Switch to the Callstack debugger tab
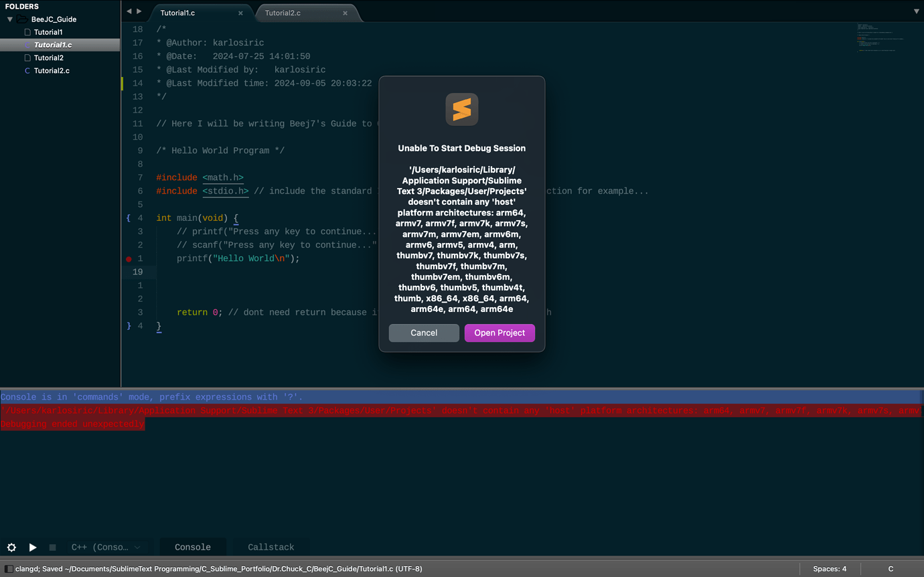The height and width of the screenshot is (577, 924). [271, 547]
